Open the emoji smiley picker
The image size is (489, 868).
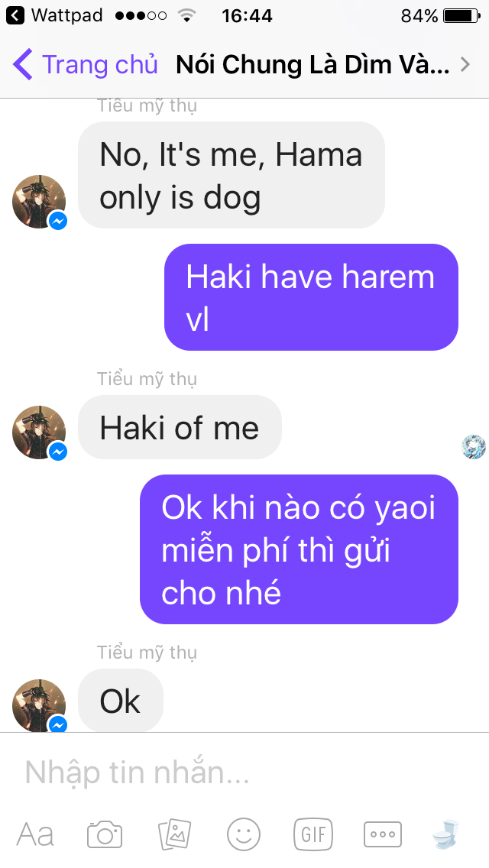coord(244,834)
